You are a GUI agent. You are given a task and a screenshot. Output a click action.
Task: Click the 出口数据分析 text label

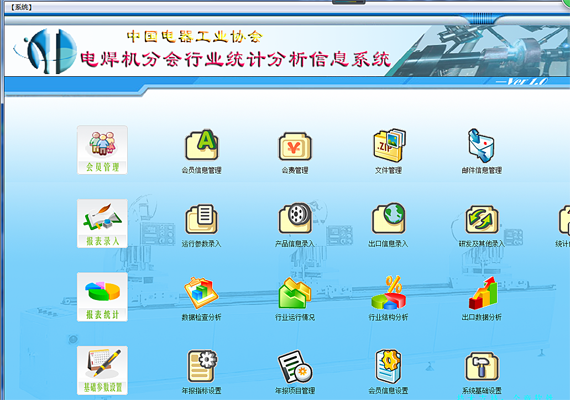[x=482, y=317]
